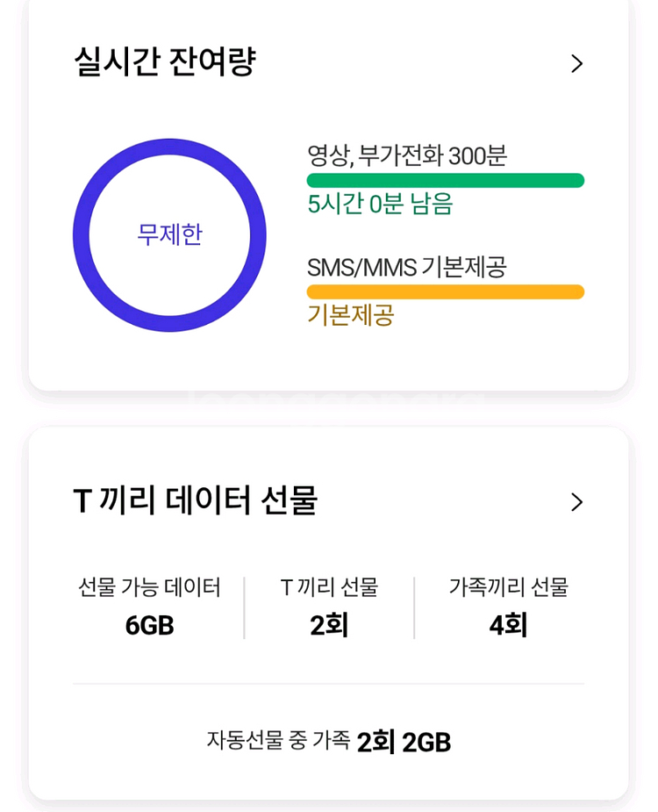Select the 가족끼리 선물 label

coord(509,587)
